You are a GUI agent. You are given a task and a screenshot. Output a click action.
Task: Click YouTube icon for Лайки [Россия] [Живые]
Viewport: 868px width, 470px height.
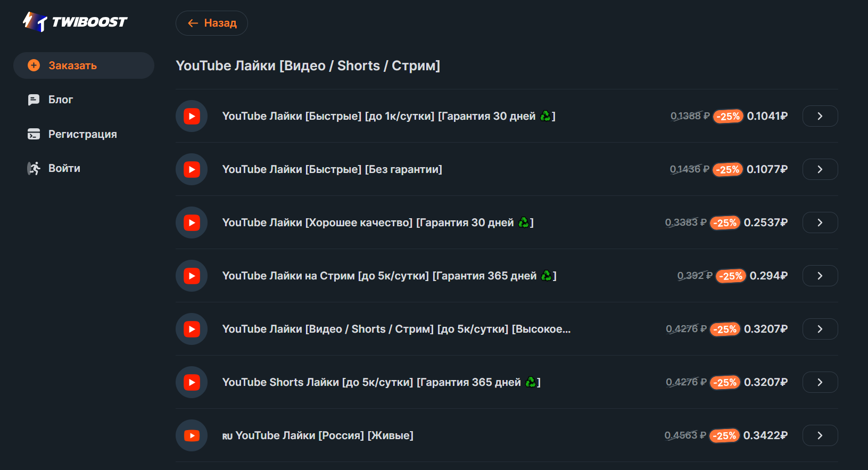tap(192, 435)
